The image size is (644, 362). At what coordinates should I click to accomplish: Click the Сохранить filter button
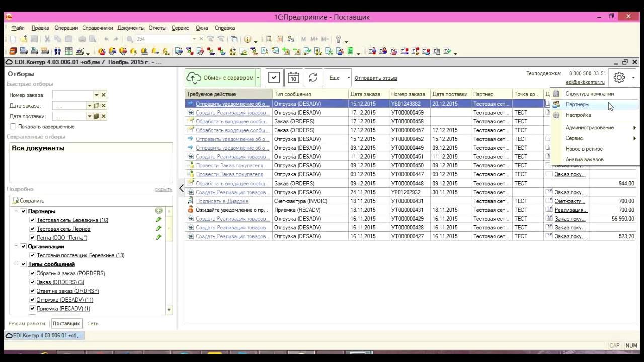coord(28,201)
